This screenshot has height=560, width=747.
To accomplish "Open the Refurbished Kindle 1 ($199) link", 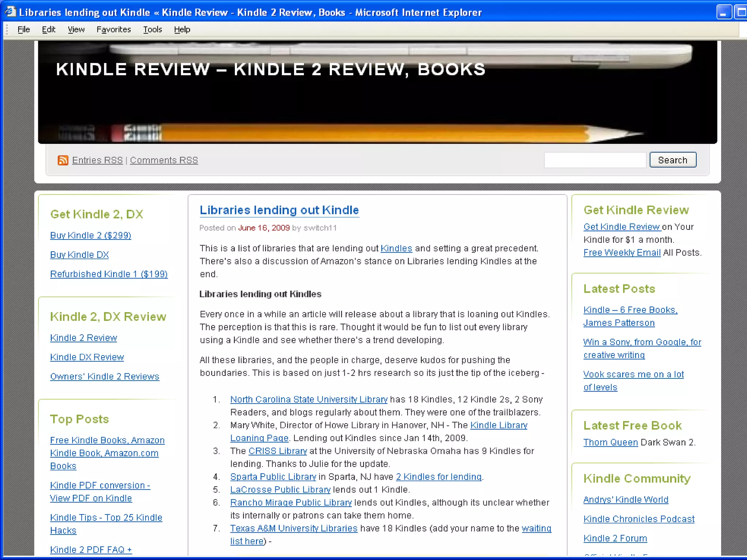I will [109, 274].
